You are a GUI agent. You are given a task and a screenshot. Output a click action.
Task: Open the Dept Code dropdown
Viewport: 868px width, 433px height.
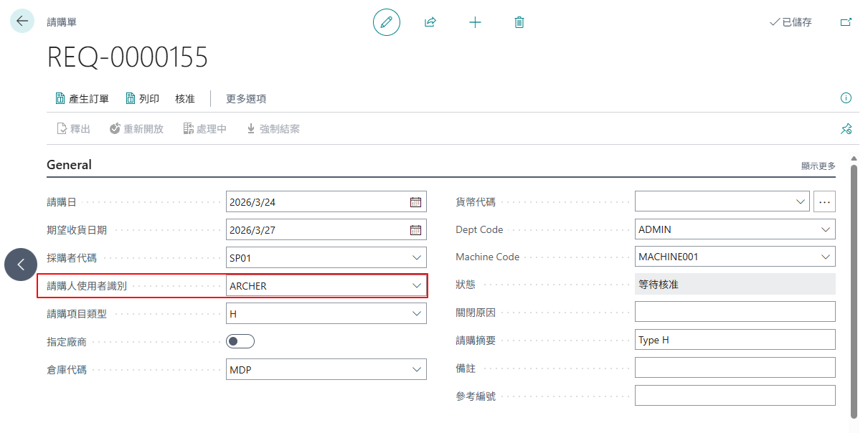[826, 229]
